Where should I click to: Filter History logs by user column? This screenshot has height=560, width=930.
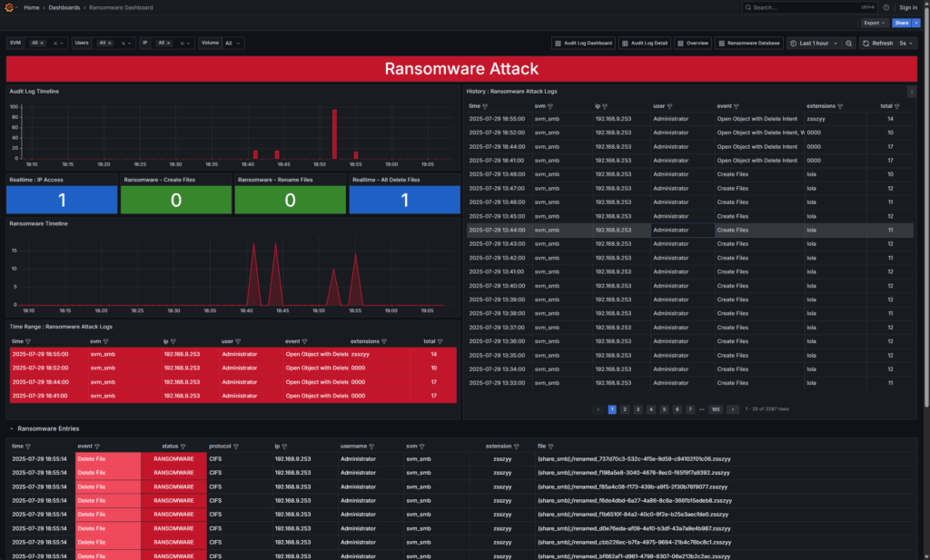[669, 107]
